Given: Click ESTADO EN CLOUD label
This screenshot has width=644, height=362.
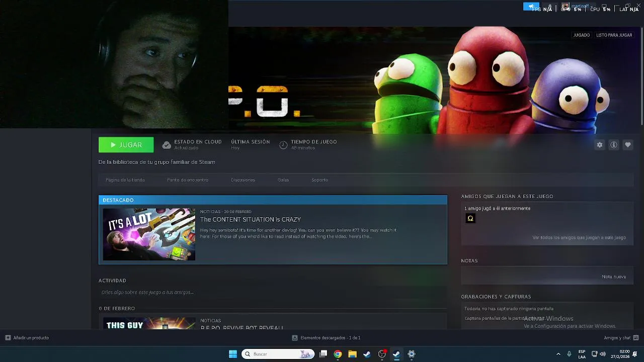Looking at the screenshot, I should coord(198,142).
